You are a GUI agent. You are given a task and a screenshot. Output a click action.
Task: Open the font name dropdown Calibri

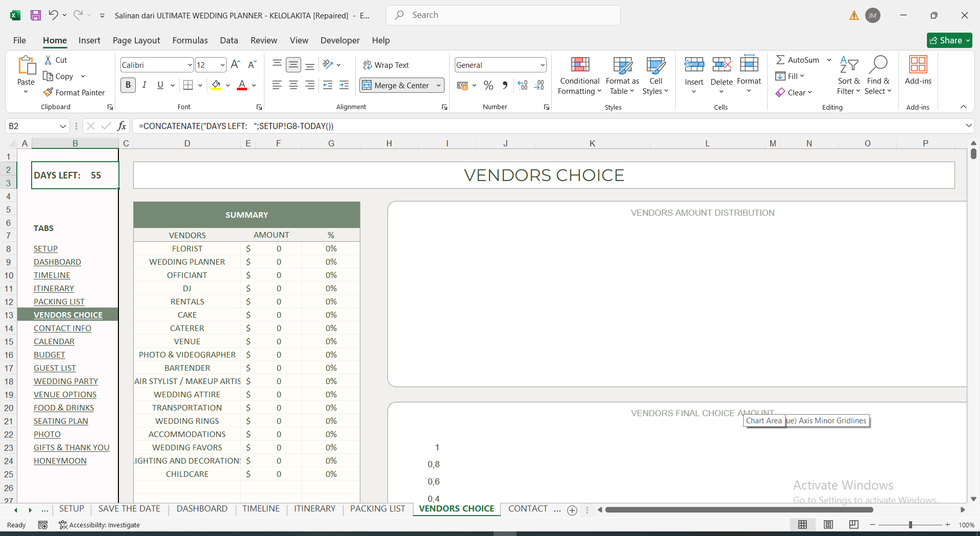point(190,65)
